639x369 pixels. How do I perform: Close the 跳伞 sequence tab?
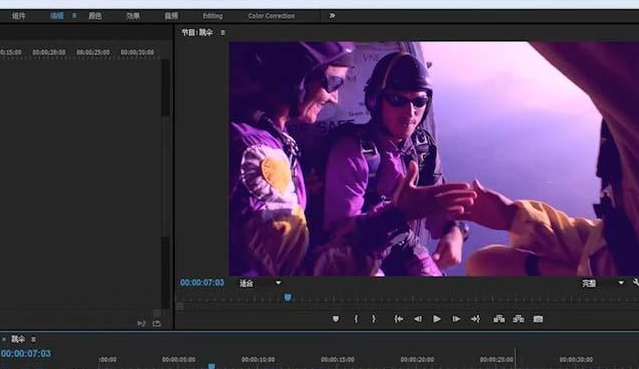(4, 339)
